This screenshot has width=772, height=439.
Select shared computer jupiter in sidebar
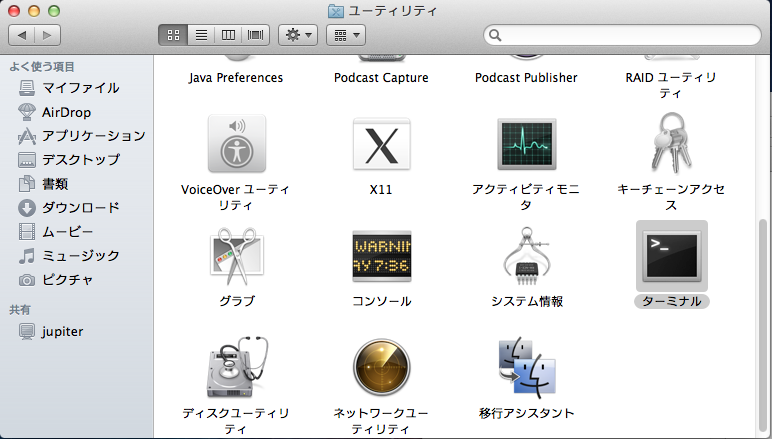tap(77, 332)
